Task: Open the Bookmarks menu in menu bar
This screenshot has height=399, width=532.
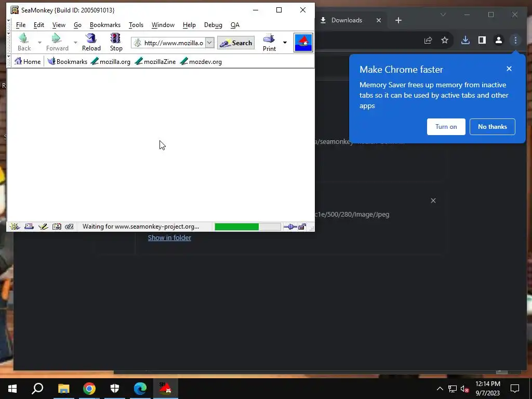Action: [105, 25]
